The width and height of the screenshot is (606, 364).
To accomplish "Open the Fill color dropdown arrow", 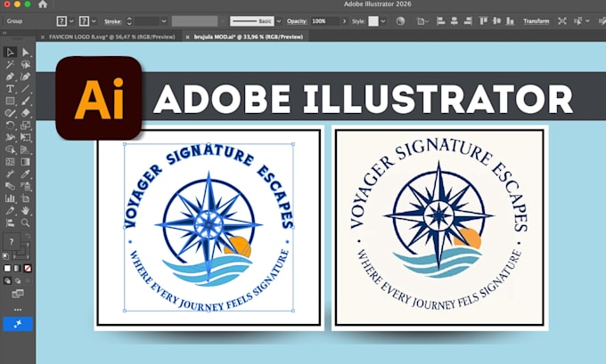I will pos(71,21).
